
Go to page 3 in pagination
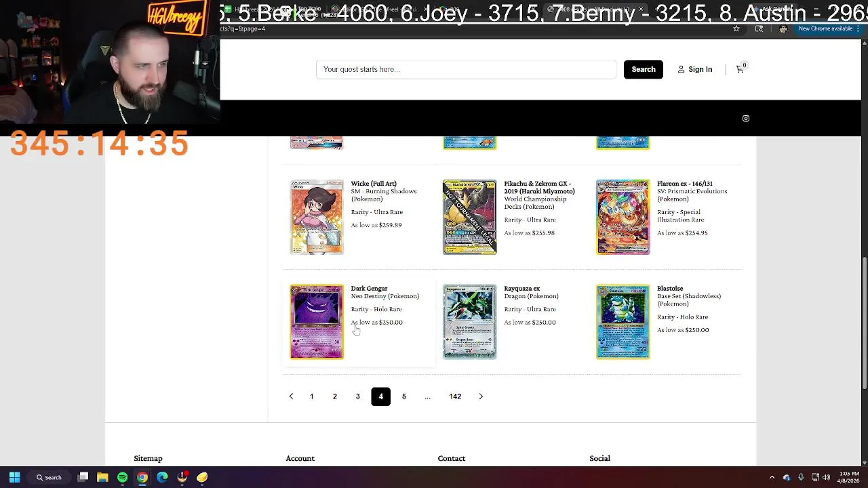[358, 396]
